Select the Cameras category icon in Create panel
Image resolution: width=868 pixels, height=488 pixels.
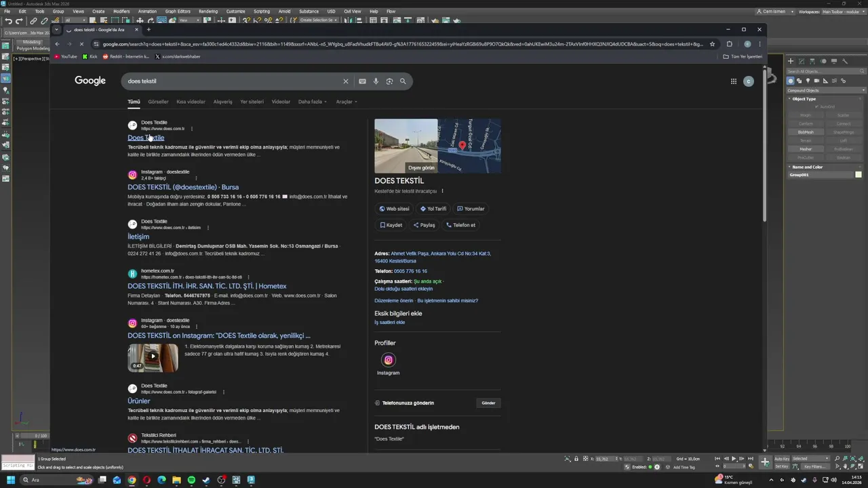pyautogui.click(x=816, y=81)
